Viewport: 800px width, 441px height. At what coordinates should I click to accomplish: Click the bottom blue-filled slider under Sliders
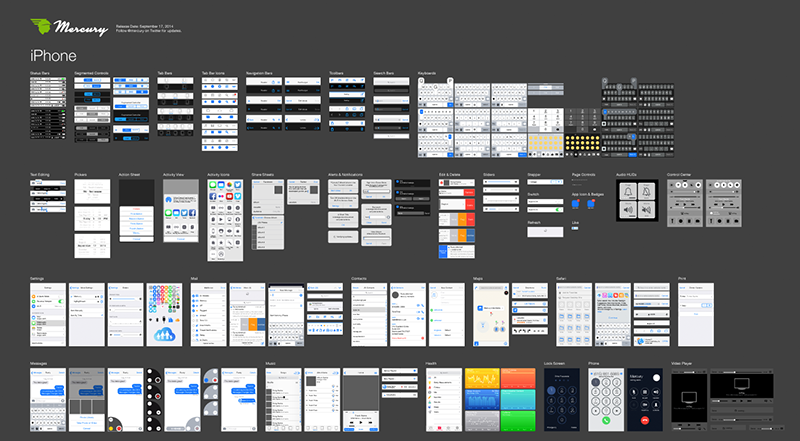501,209
